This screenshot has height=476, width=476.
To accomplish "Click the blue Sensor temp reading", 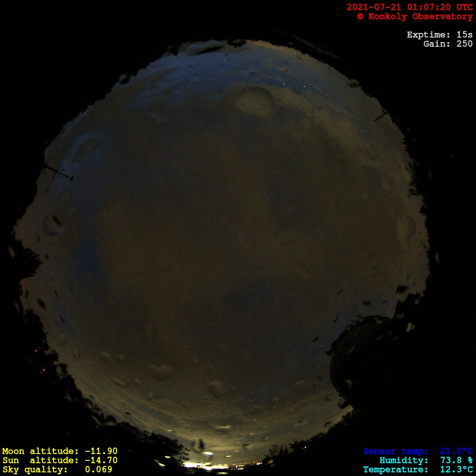I will pos(417,451).
